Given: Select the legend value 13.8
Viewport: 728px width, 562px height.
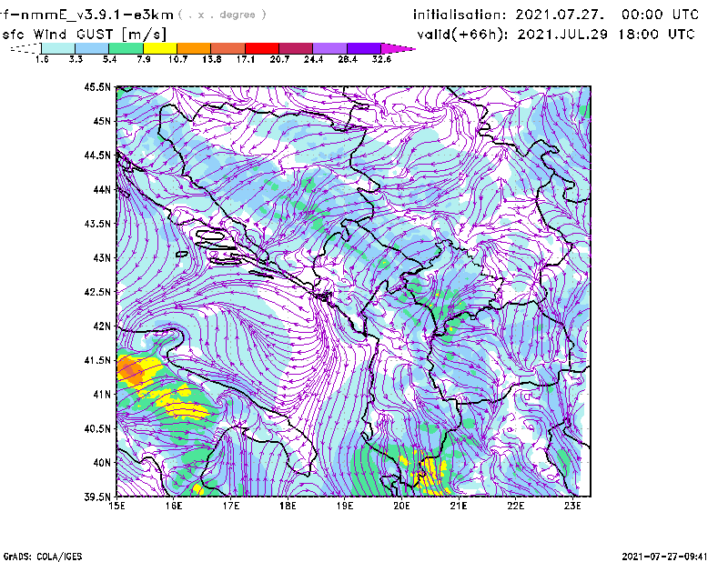Looking at the screenshot, I should coord(212,59).
